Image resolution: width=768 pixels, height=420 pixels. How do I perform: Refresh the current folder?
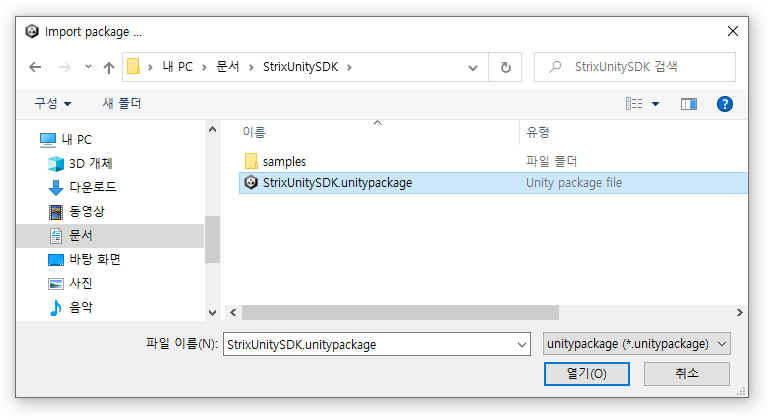(505, 67)
